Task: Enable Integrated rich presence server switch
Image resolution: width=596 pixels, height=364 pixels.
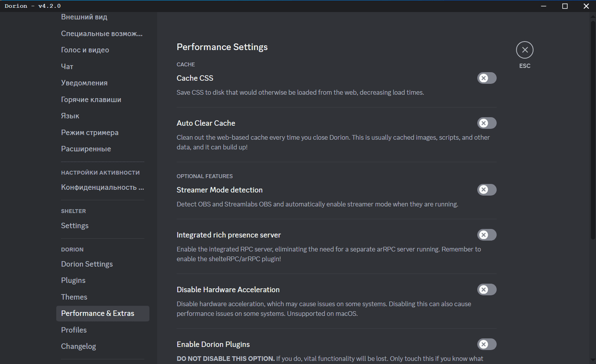Action: (x=487, y=235)
